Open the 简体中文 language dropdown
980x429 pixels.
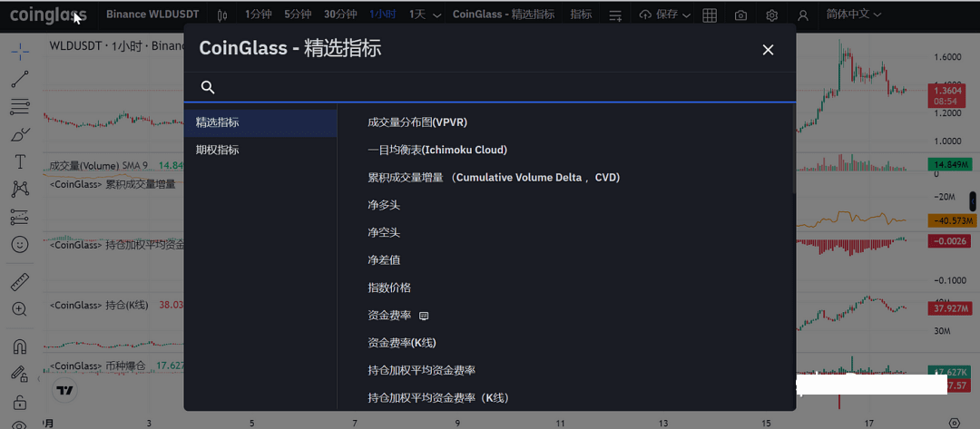tap(854, 15)
